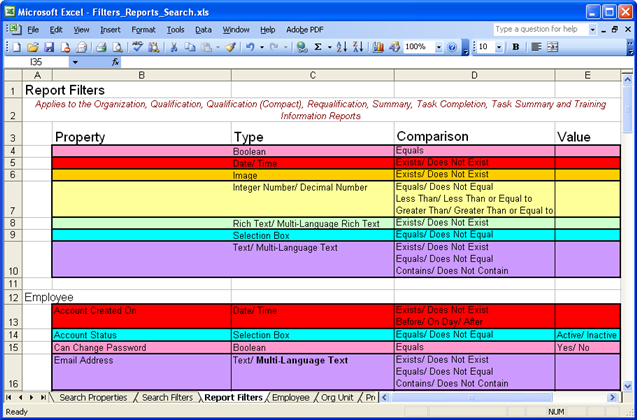This screenshot has width=637, height=420.
Task: Click the Align Left icon
Action: (536, 47)
